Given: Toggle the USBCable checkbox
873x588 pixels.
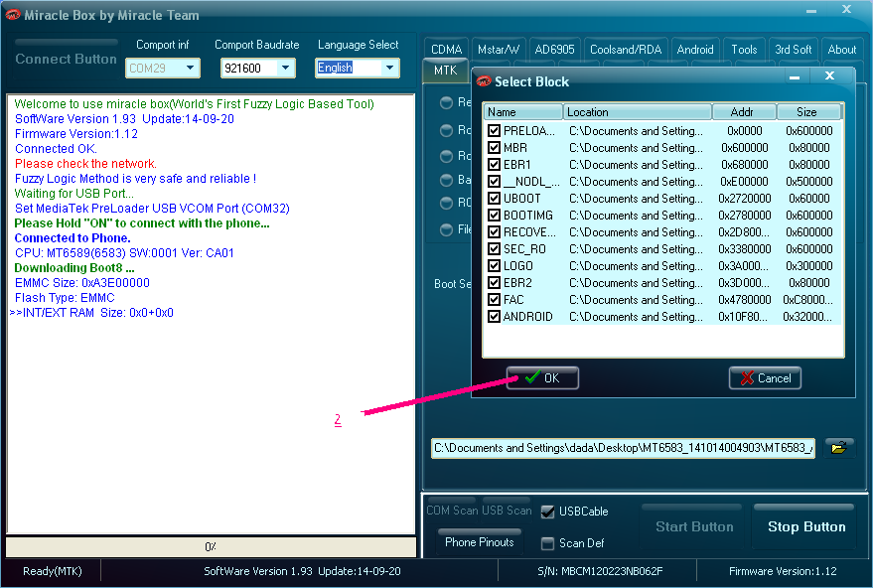Looking at the screenshot, I should pyautogui.click(x=548, y=512).
